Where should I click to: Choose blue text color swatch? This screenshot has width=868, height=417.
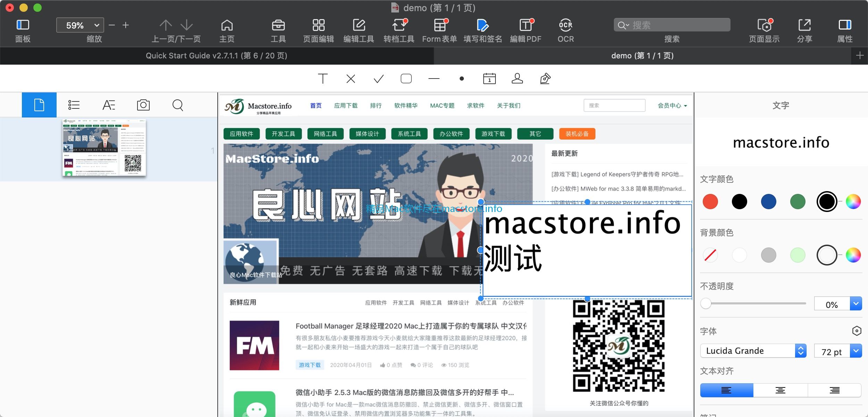pyautogui.click(x=768, y=202)
